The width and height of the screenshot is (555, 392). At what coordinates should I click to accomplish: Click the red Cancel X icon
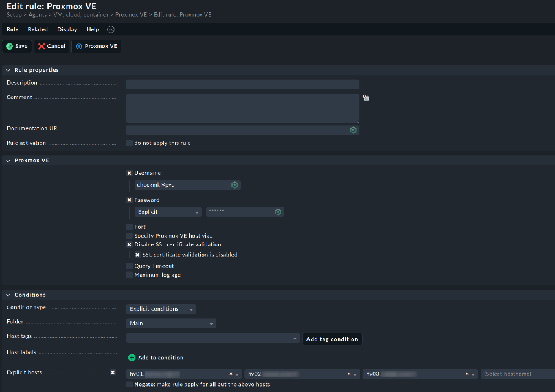(41, 46)
